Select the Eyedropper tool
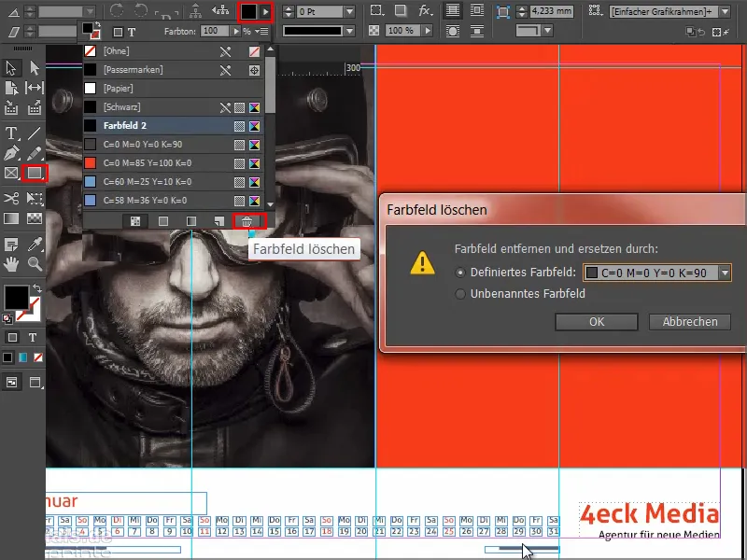Image resolution: width=747 pixels, height=560 pixels. (x=35, y=245)
